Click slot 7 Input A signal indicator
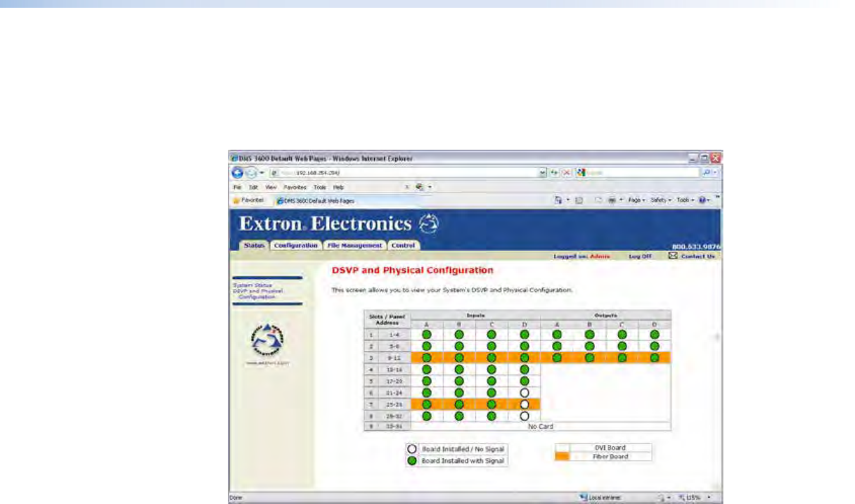This screenshot has width=855, height=504. click(x=427, y=404)
